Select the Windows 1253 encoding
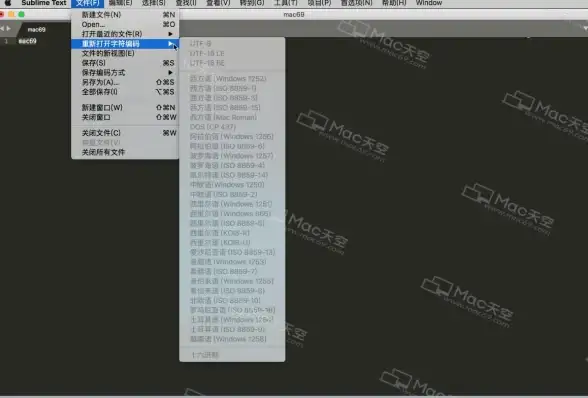 point(232,262)
